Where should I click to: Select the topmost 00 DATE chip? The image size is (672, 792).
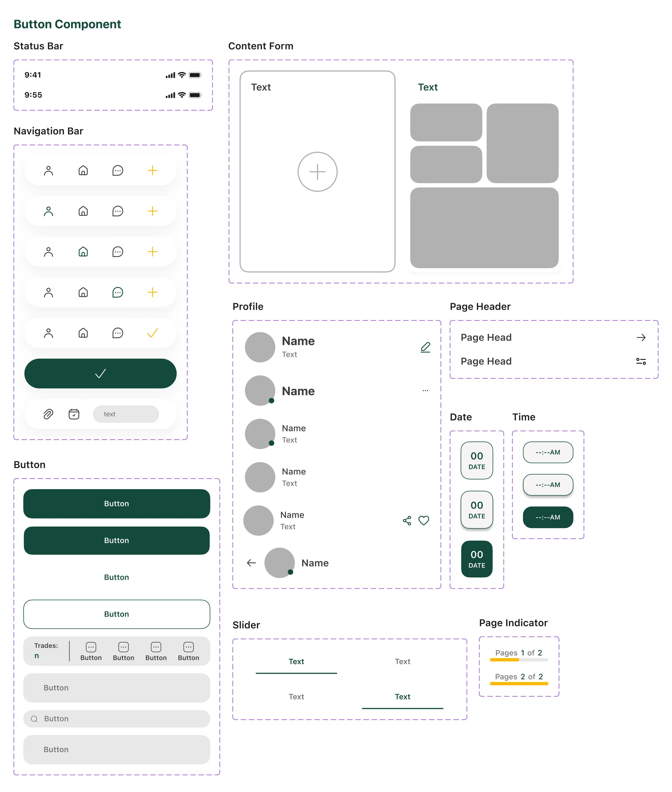click(477, 460)
